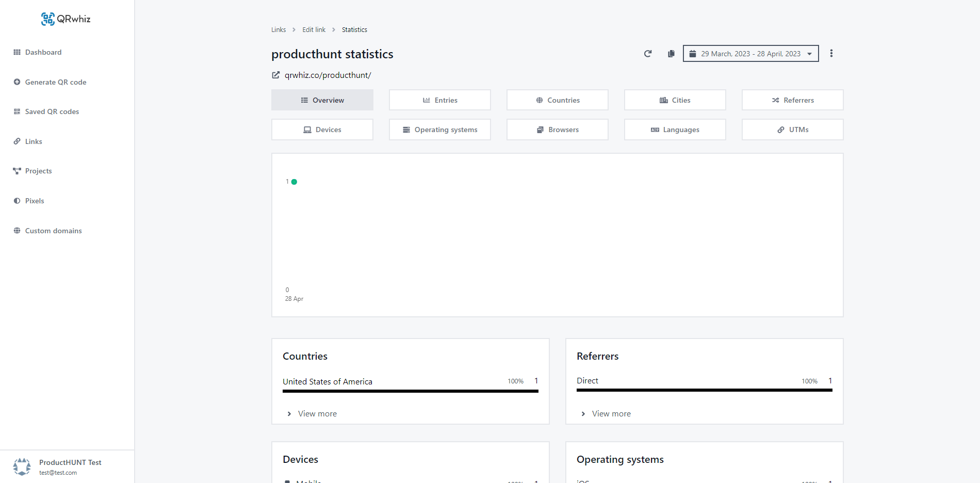
Task: Click the Countries card heading
Action: (x=305, y=356)
